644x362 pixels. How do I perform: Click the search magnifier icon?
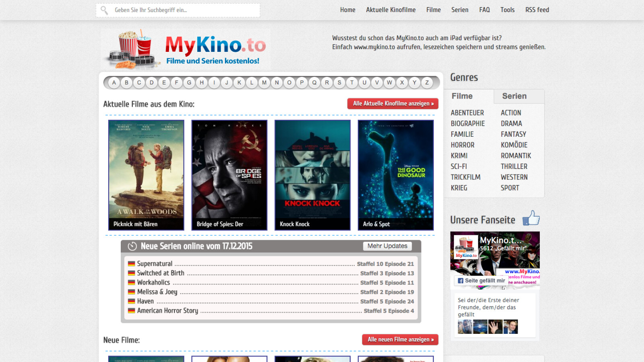tap(104, 10)
